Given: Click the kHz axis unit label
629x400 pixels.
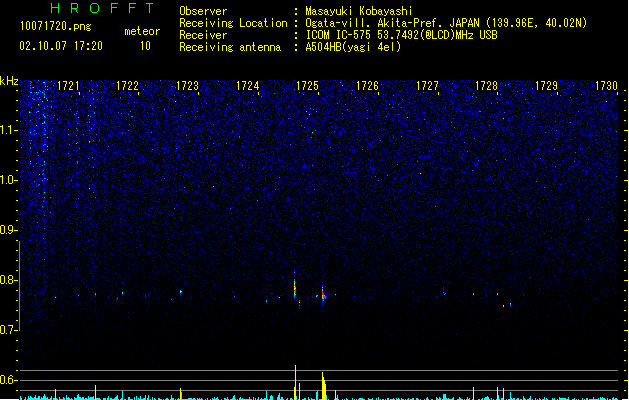Looking at the screenshot, I should [9, 81].
